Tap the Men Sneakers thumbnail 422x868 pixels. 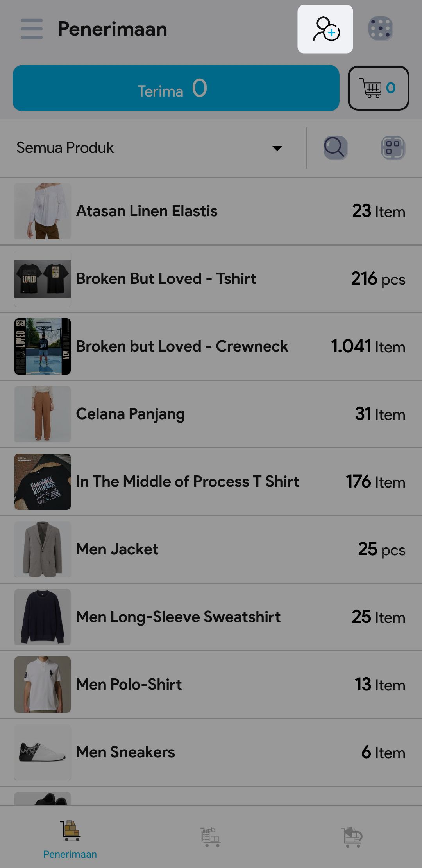(43, 752)
